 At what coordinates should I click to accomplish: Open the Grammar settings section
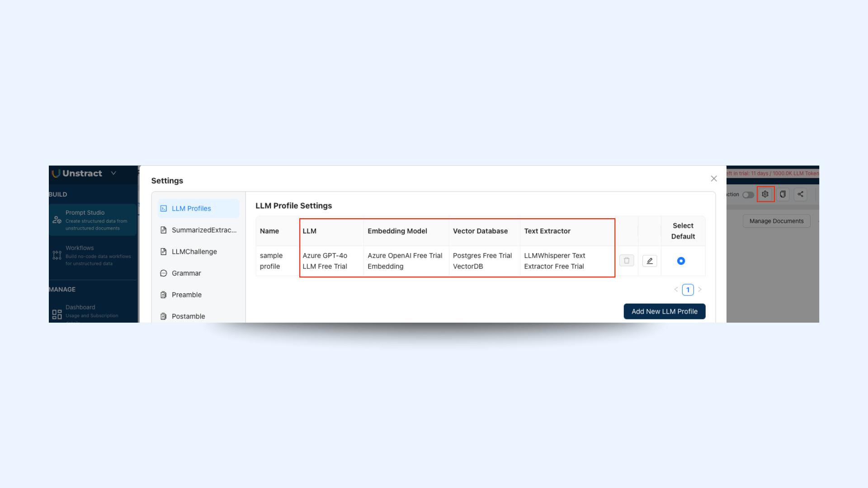[x=186, y=273]
